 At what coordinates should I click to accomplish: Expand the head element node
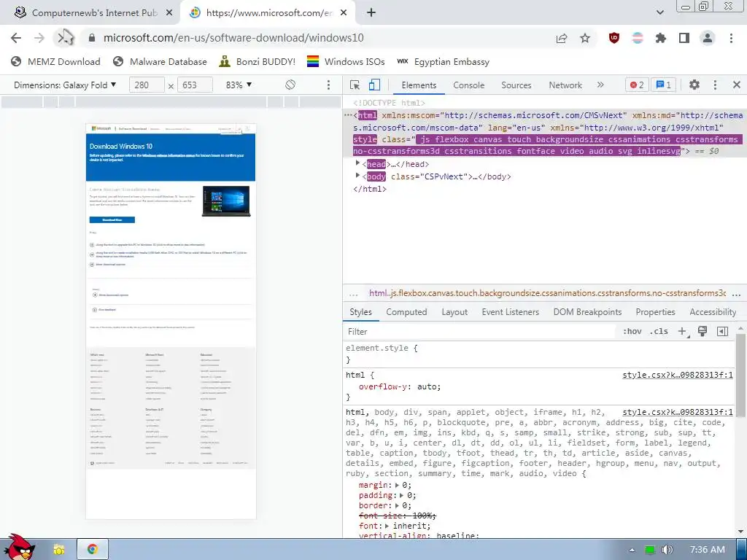point(357,163)
